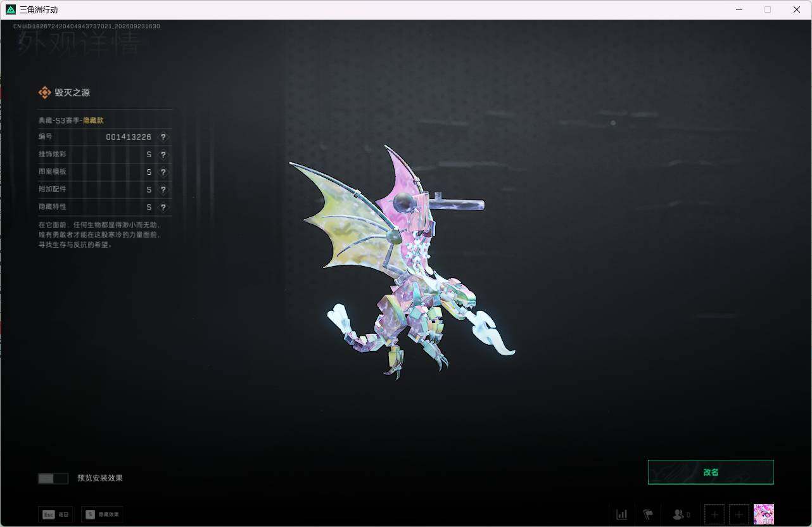
Task: Click the flags icon in bottom bar
Action: coord(648,514)
